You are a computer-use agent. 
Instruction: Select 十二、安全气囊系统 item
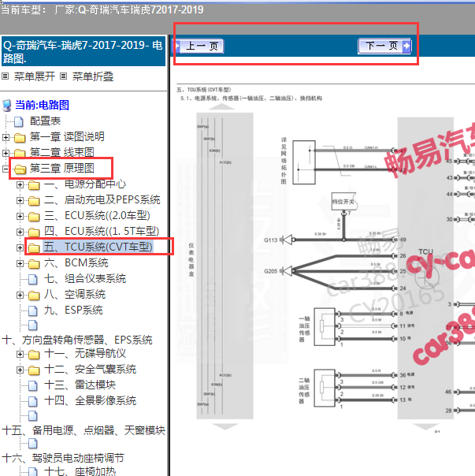(x=90, y=370)
